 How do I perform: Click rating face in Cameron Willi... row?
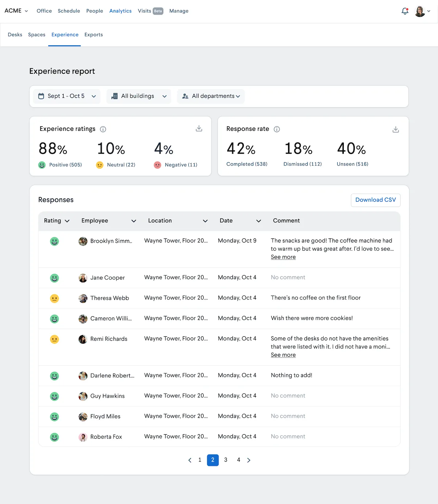[x=54, y=319]
